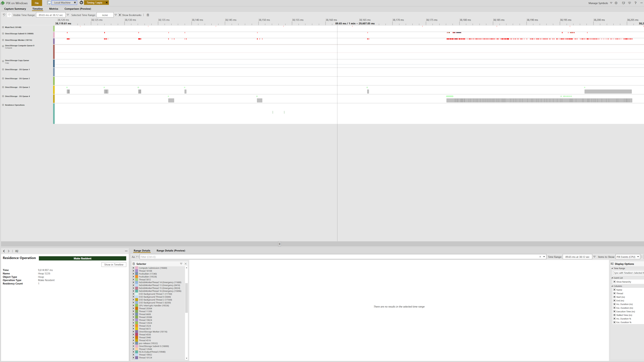Uncheck GPU Interrupts Handler (19536) thread
The image size is (644, 362).
[x=133, y=306]
